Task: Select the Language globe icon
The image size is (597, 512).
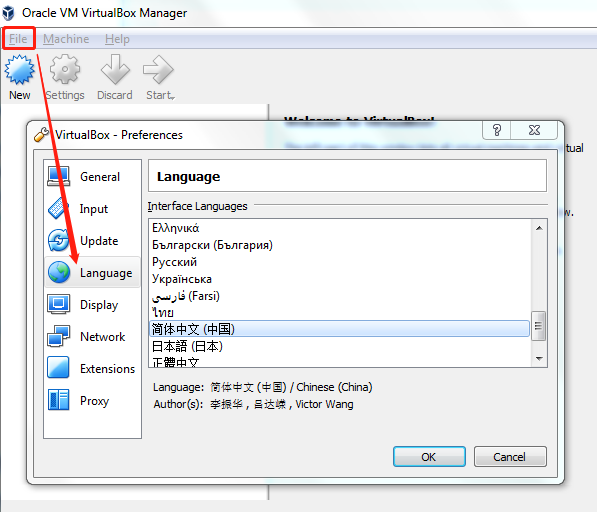Action: tap(59, 272)
